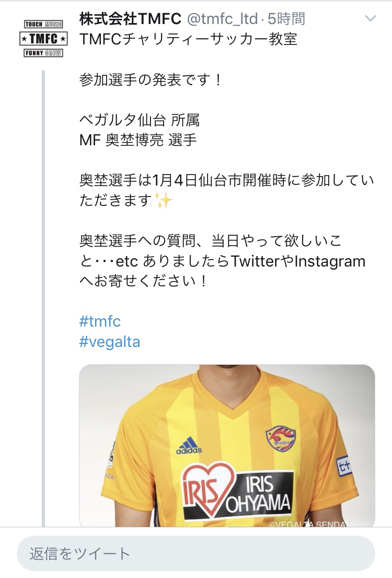
Task: Tap the sparkle emoji in the tweet
Action: (163, 200)
